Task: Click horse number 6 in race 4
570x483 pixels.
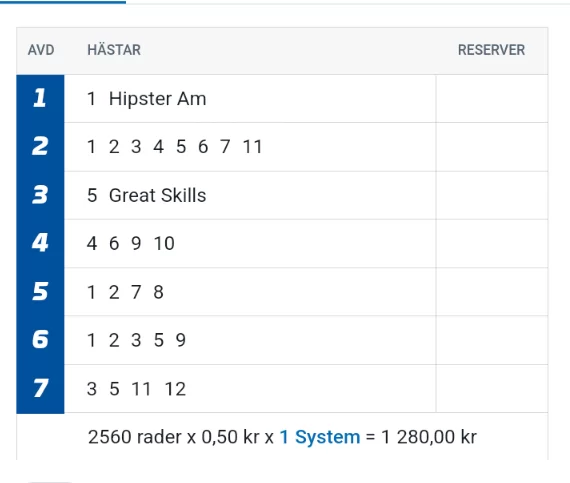Action: 114,243
